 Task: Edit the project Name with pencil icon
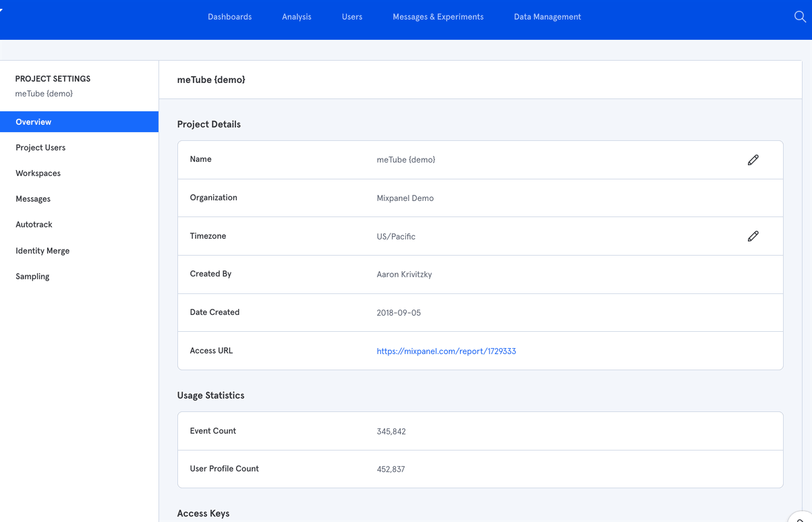click(753, 160)
